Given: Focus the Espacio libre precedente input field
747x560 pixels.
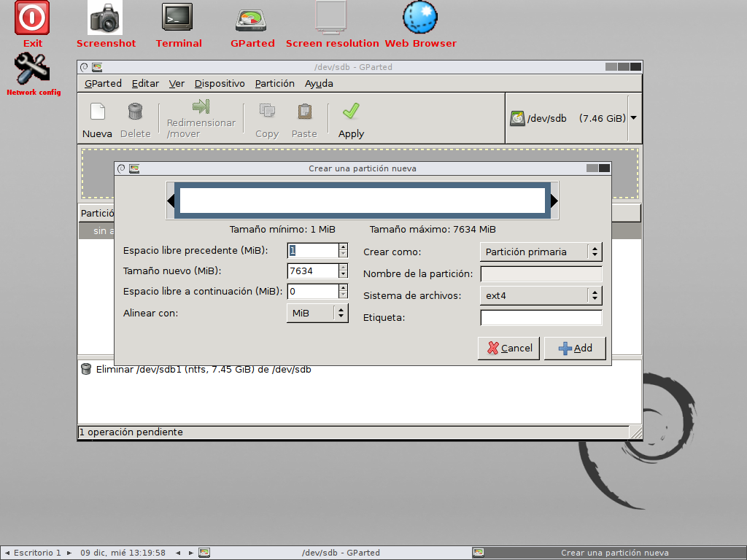Looking at the screenshot, I should coord(312,251).
